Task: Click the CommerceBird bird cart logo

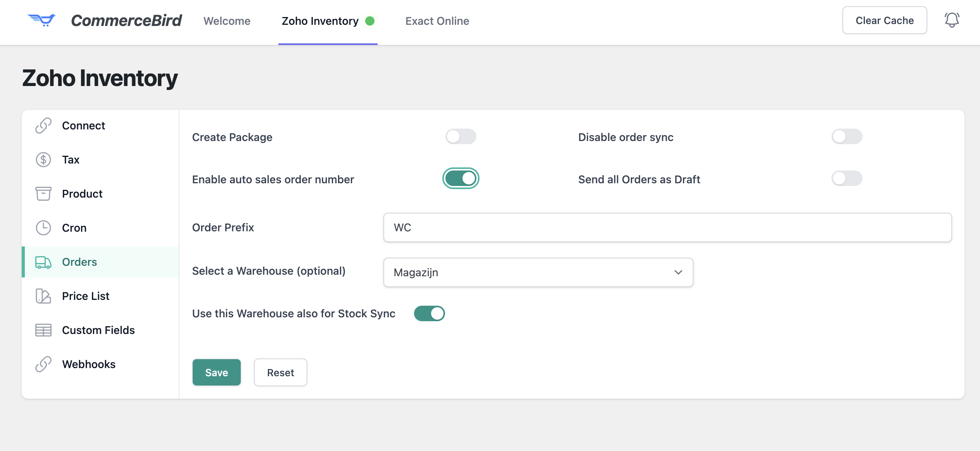Action: click(42, 20)
